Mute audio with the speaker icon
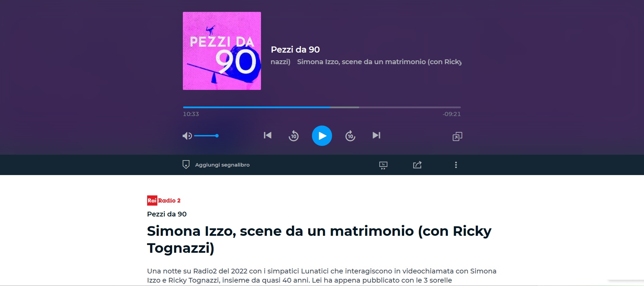 click(187, 136)
